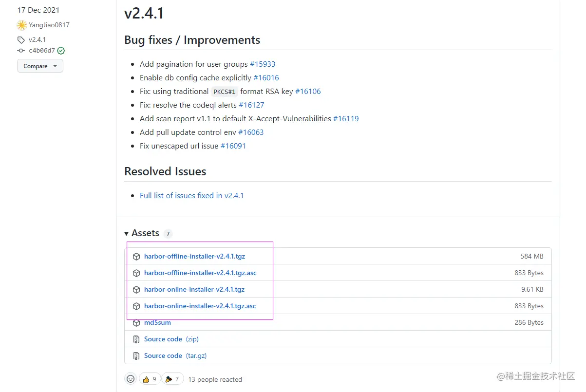The height and width of the screenshot is (392, 586).
Task: Download harbor-online-installer-v2.4.1.tgz.asc
Action: (x=200, y=306)
